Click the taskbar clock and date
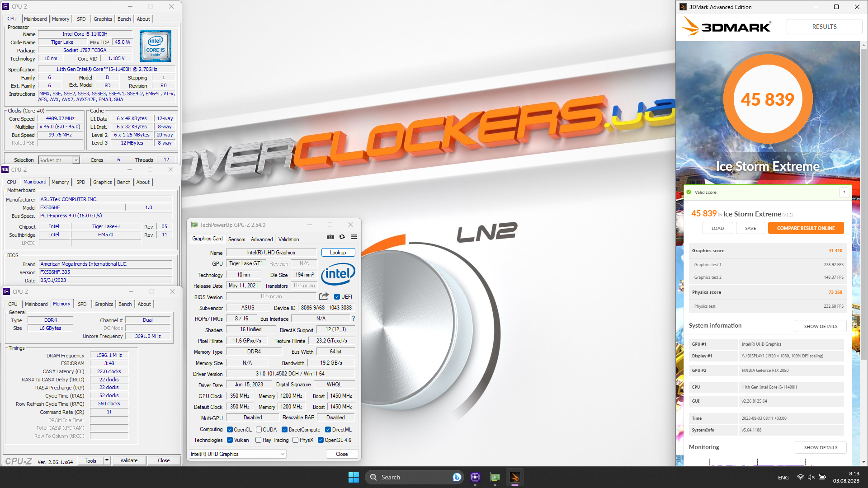Viewport: 868px width, 488px height. coord(846,477)
